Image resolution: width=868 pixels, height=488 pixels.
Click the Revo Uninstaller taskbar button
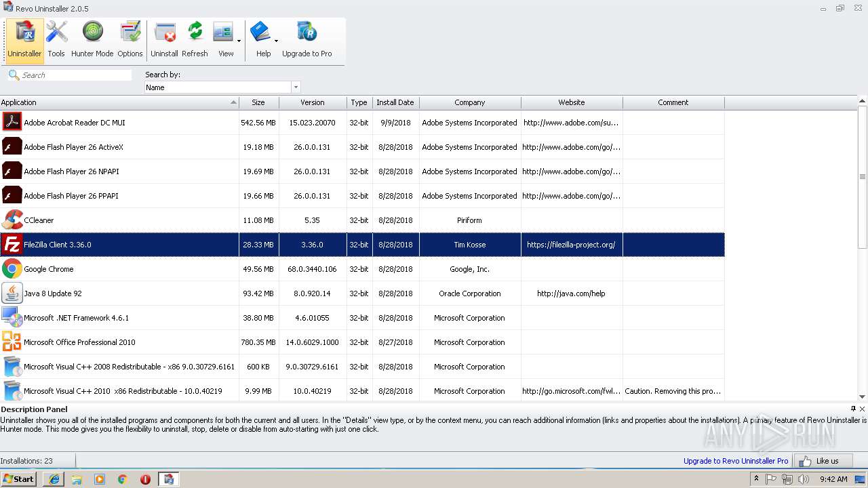click(x=169, y=479)
